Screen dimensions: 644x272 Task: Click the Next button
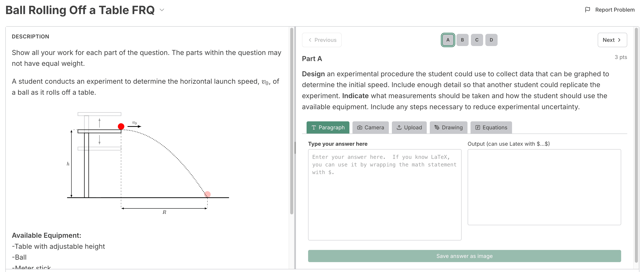[612, 40]
